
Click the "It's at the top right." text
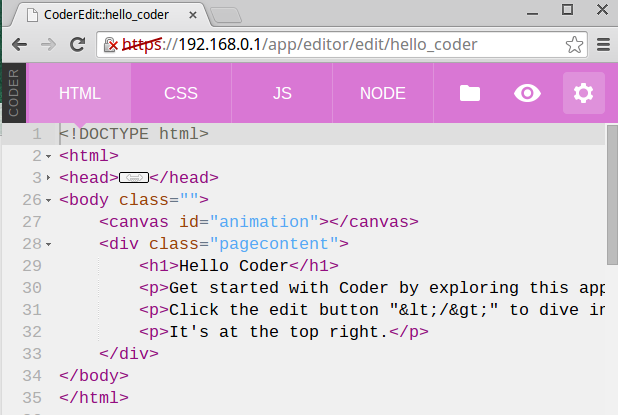click(278, 332)
